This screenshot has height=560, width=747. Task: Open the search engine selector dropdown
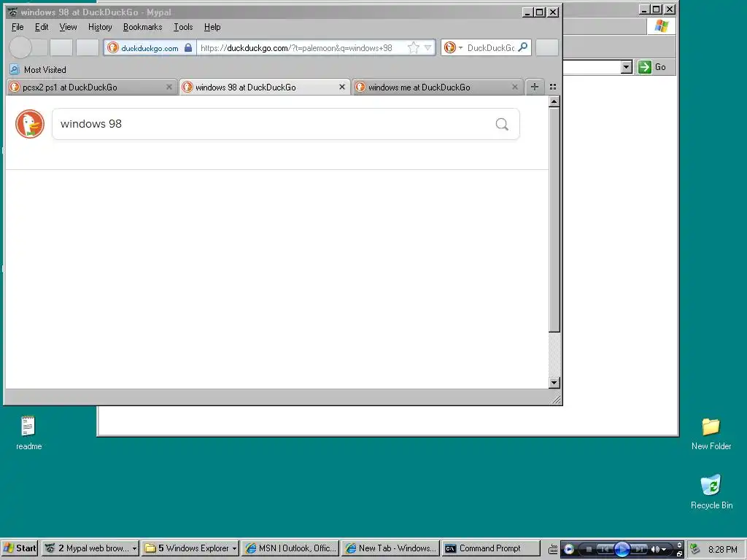(x=452, y=47)
